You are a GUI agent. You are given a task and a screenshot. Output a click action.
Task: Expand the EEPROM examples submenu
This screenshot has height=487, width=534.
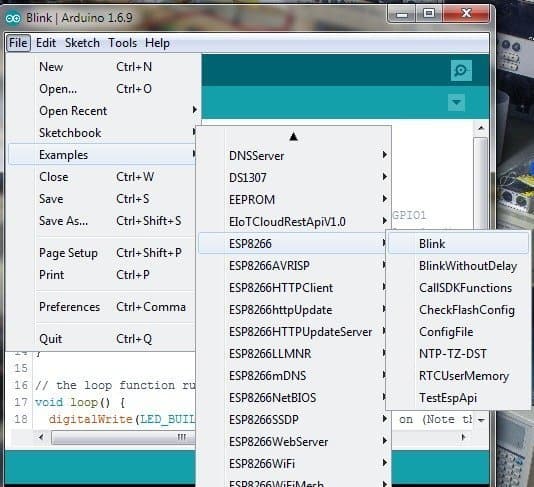pos(294,200)
